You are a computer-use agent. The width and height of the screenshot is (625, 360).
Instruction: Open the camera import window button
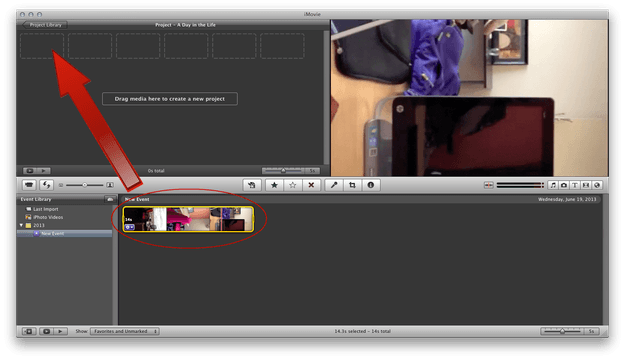coord(29,185)
